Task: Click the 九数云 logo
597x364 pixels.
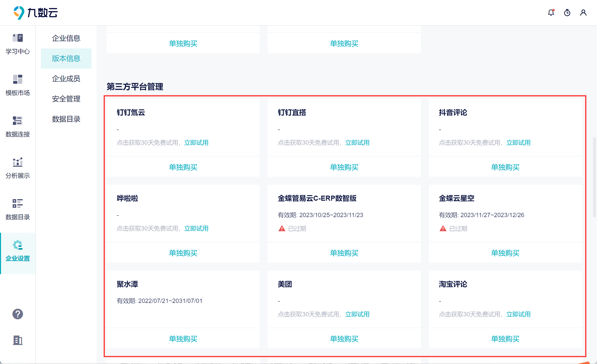Action: coord(36,13)
